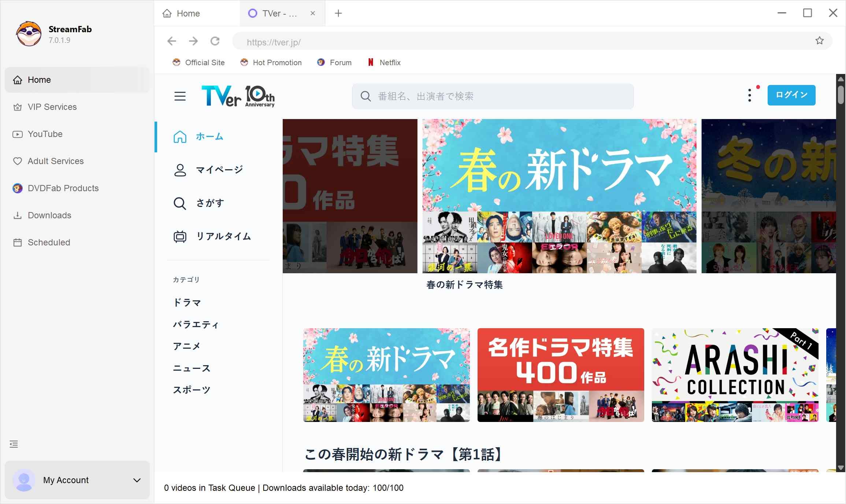Click the 春の新ドラマ特集 caption text
This screenshot has height=504, width=846.
pos(464,285)
